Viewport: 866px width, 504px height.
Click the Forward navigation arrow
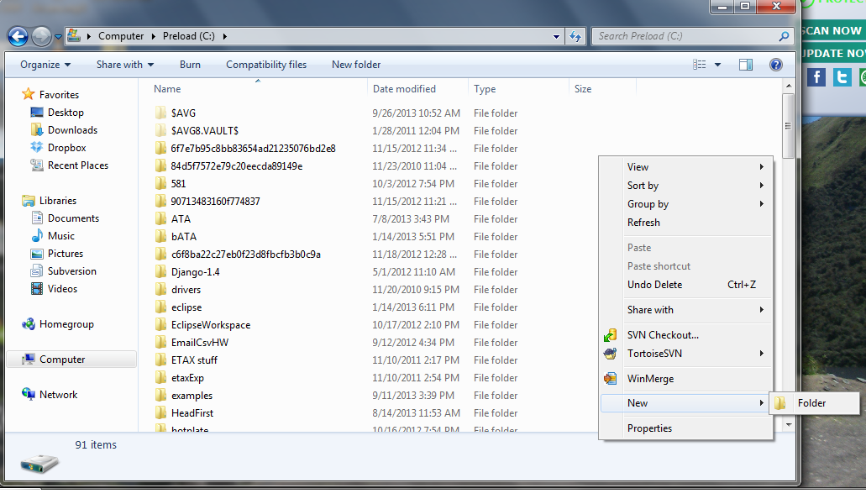41,36
